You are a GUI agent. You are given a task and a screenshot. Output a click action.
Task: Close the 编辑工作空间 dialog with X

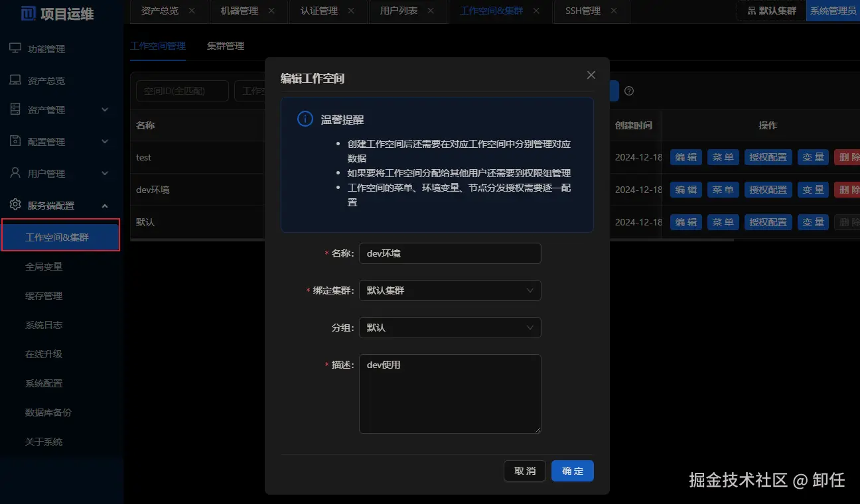pyautogui.click(x=591, y=75)
